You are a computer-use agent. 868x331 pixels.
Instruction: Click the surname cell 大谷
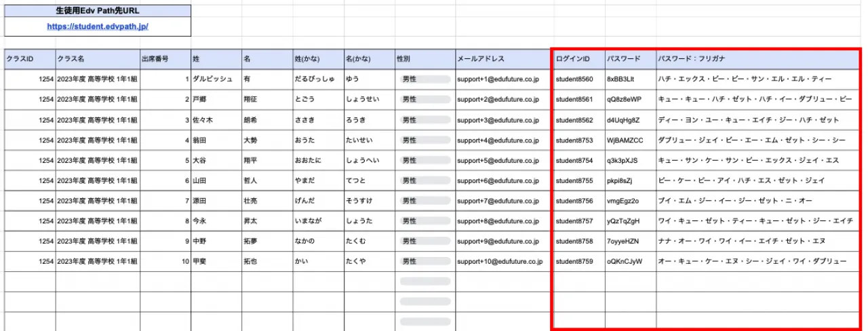216,161
